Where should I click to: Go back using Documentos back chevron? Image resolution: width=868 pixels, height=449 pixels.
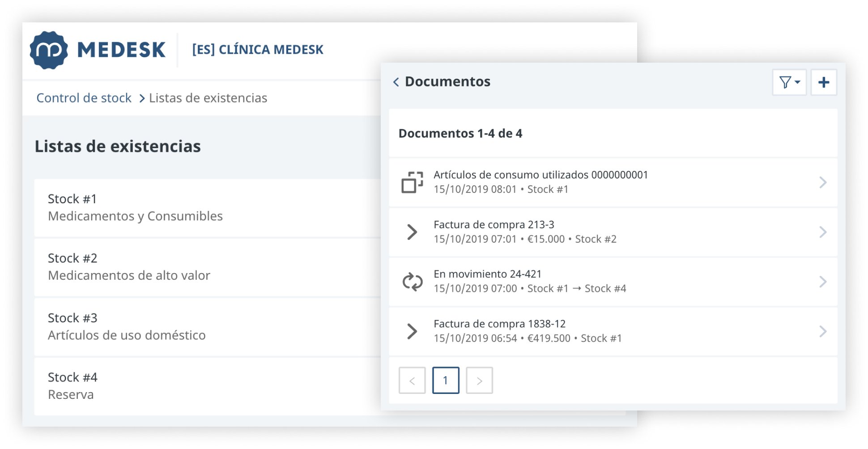click(x=396, y=82)
